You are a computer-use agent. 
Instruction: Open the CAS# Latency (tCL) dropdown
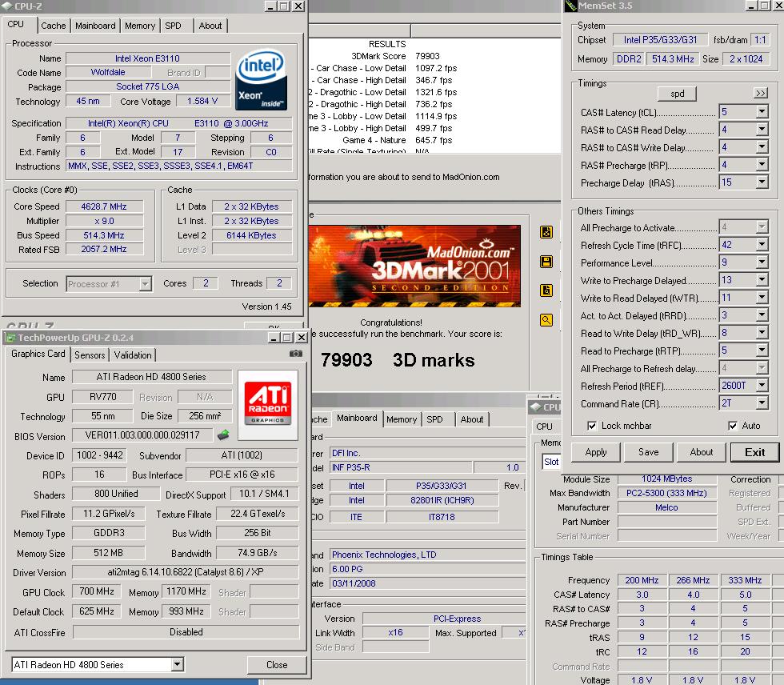coord(762,111)
